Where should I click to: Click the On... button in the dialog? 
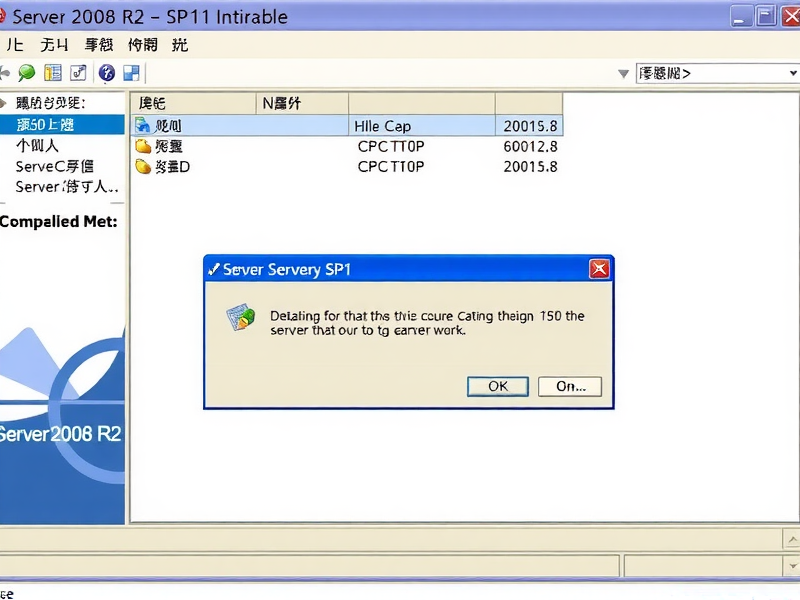[569, 386]
